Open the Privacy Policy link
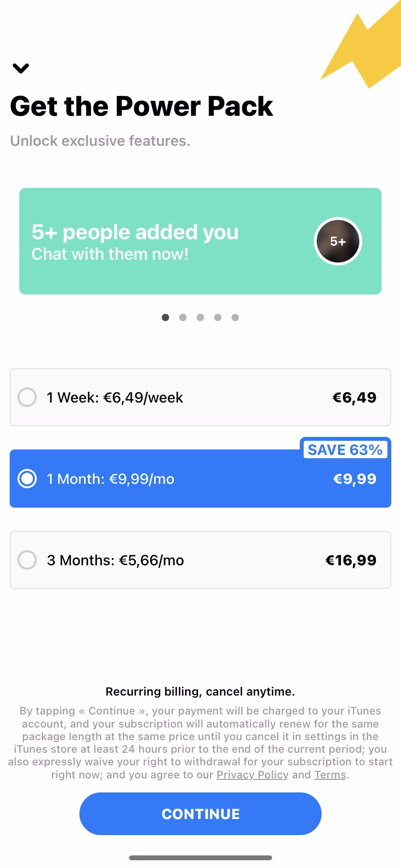 [252, 775]
